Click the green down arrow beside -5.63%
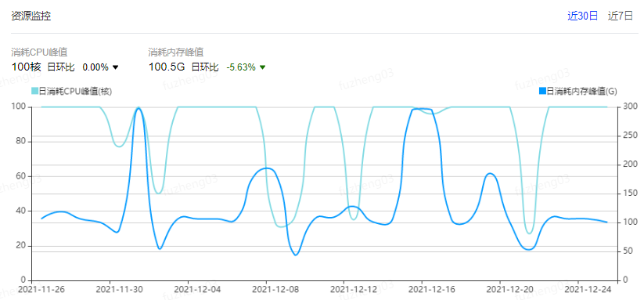644x300 pixels. [262, 68]
